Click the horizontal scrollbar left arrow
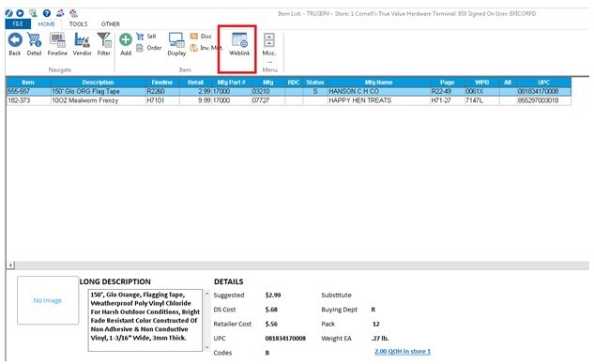 coord(11,265)
